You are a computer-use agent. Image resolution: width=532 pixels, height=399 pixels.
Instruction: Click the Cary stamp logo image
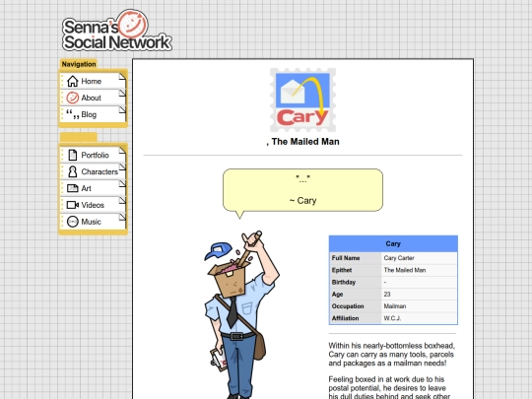pos(302,100)
